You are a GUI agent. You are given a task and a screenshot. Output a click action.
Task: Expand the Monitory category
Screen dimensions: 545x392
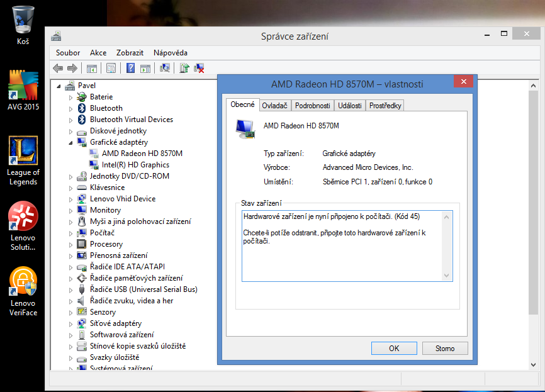(x=70, y=211)
